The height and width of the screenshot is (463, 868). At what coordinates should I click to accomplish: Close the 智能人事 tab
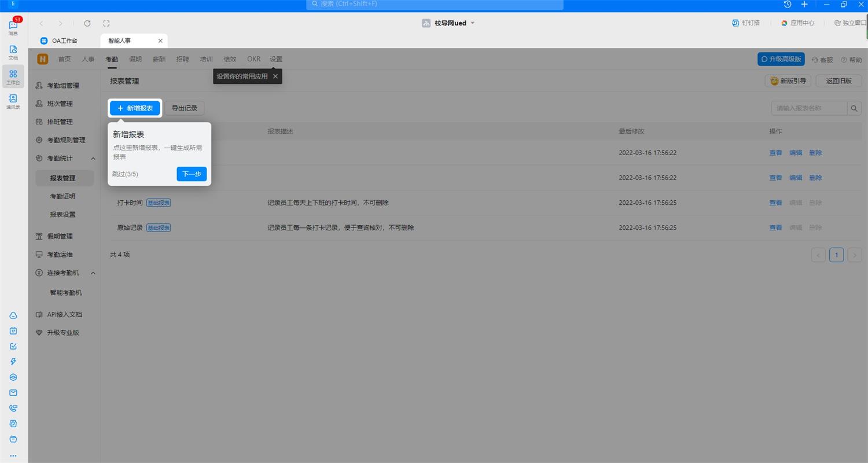tap(160, 41)
